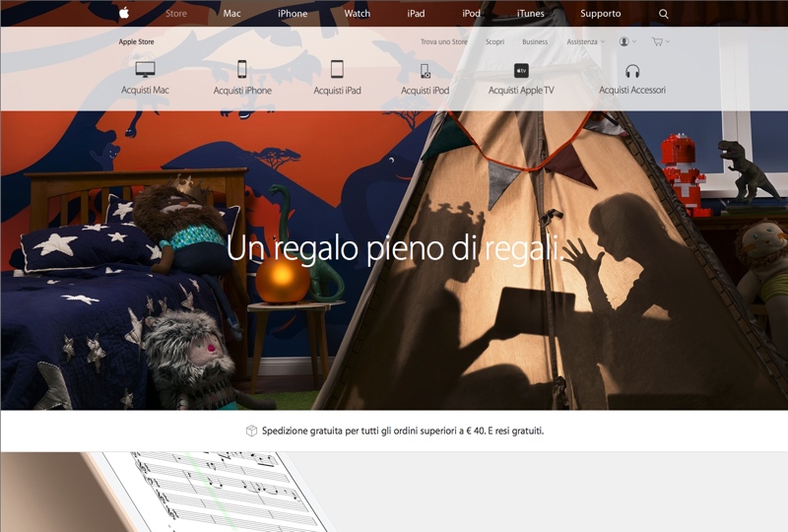Open the iPod navigation item
Image resolution: width=788 pixels, height=532 pixels.
(x=471, y=14)
